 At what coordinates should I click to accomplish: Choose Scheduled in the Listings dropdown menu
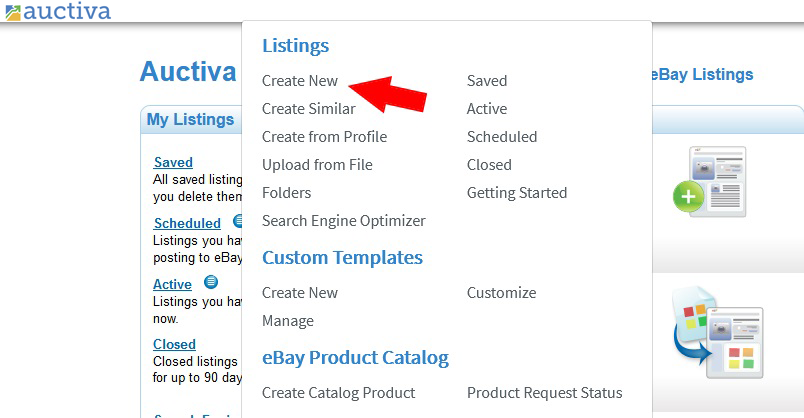pos(502,137)
